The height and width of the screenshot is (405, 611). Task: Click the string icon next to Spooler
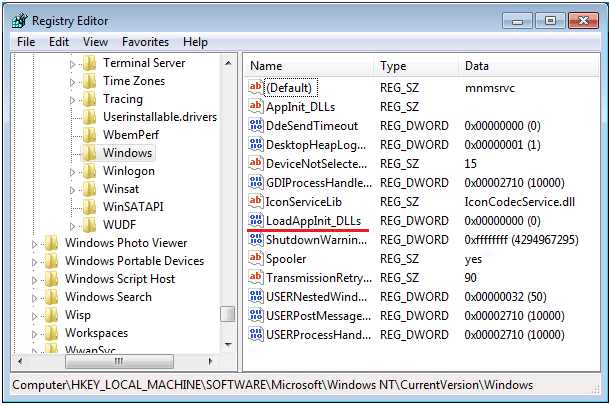255,258
